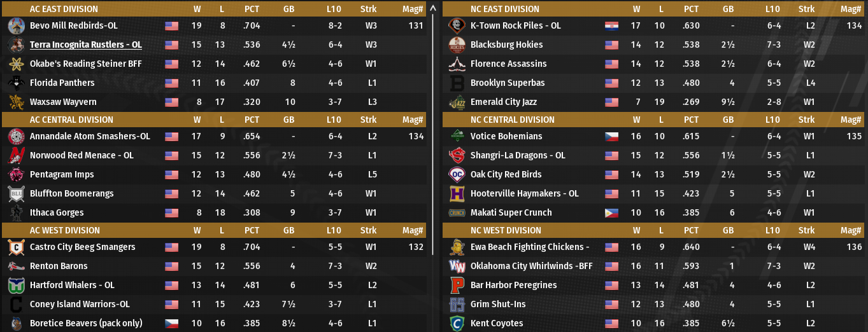Sort AC East Division by PCT column

[x=252, y=10]
